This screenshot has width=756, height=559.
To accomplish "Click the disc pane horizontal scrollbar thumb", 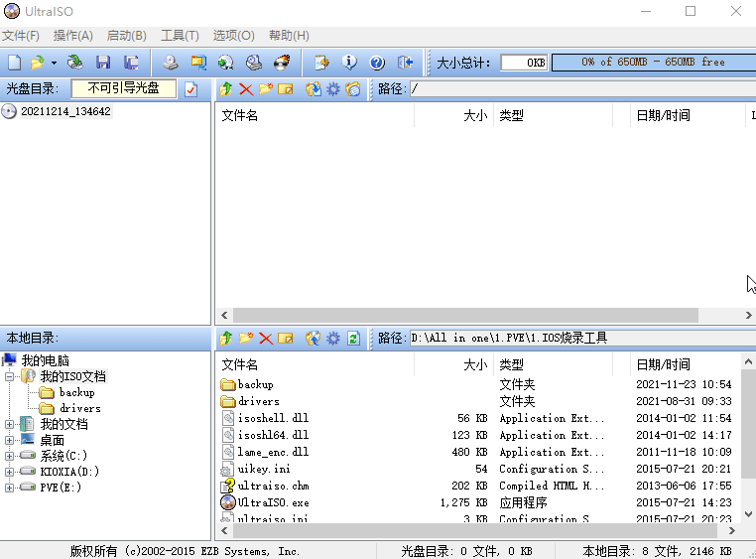I will tap(465, 316).
